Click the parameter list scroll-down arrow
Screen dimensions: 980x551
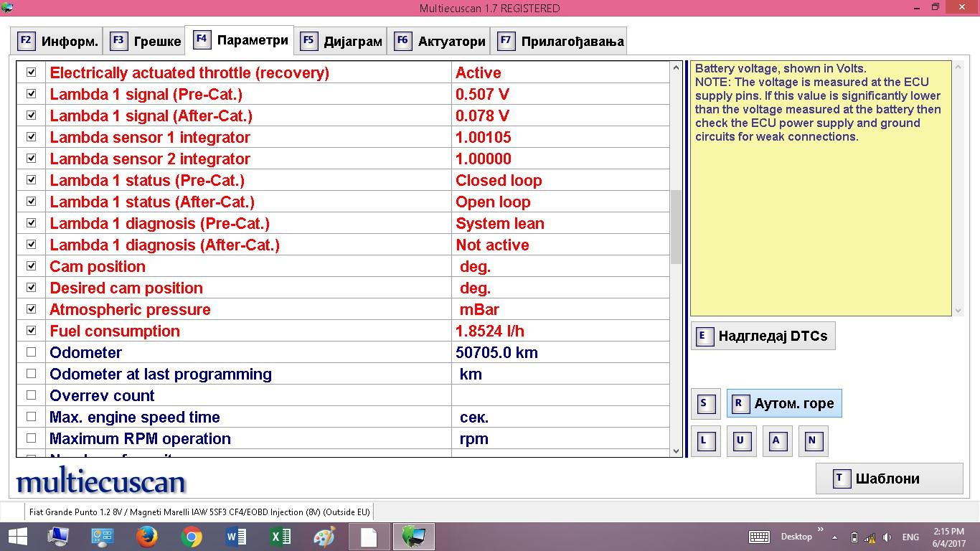(676, 451)
